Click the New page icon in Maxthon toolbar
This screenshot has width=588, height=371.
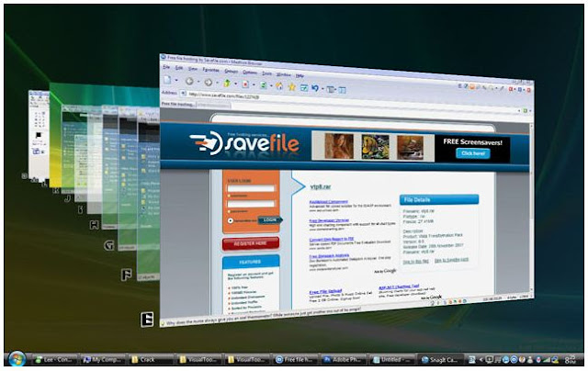[x=167, y=79]
